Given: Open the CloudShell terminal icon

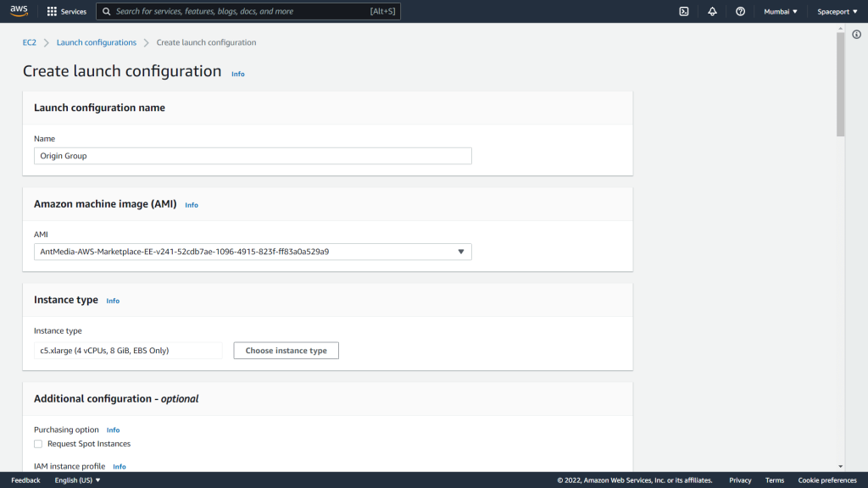Looking at the screenshot, I should coord(684,11).
